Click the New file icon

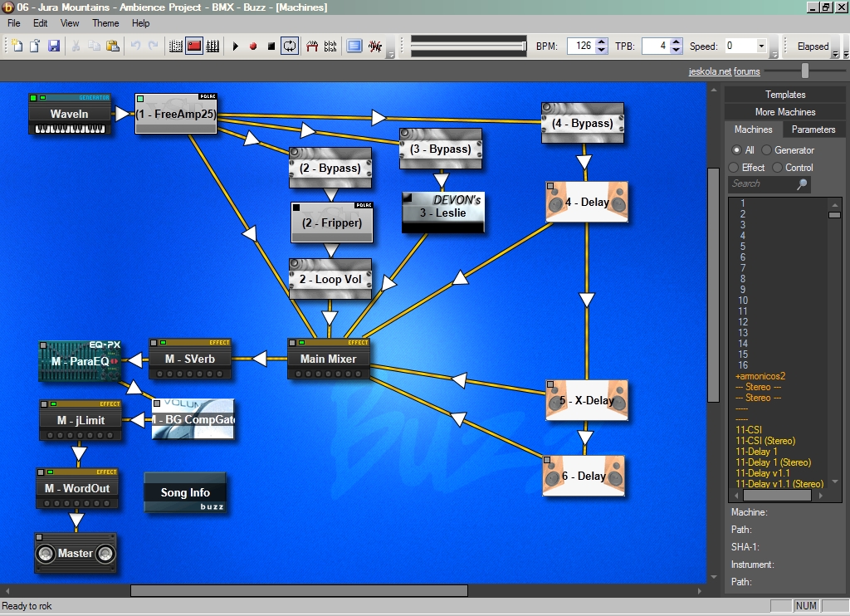pos(17,46)
